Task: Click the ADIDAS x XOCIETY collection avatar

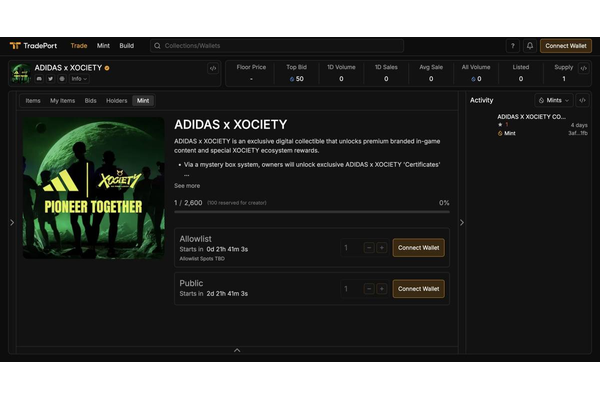Action: (x=21, y=73)
